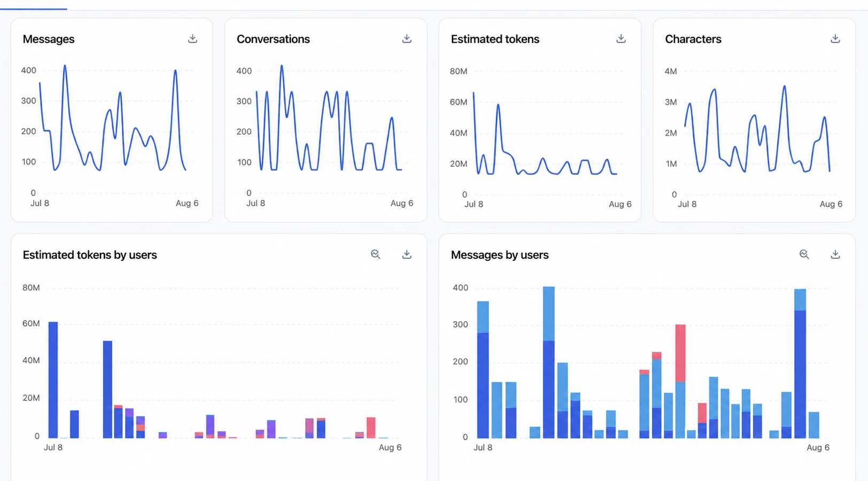Click the '1M' axis label in Characters chart
The width and height of the screenshot is (868, 481).
(671, 164)
